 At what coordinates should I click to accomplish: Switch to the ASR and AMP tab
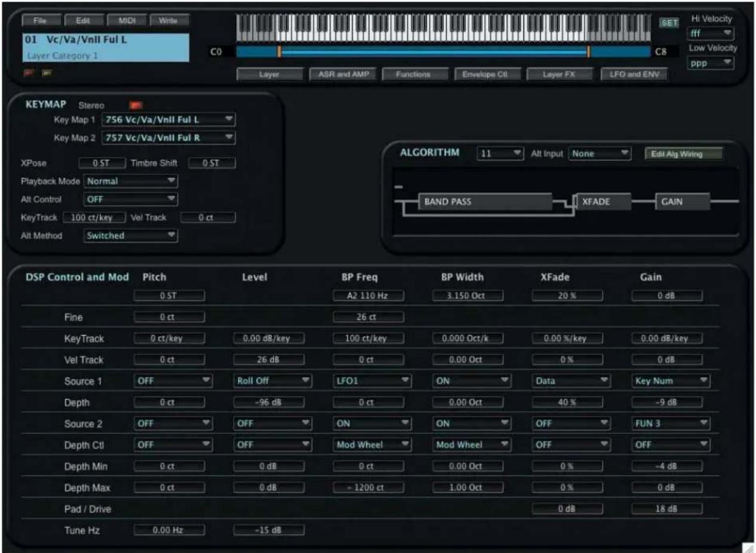(x=342, y=75)
